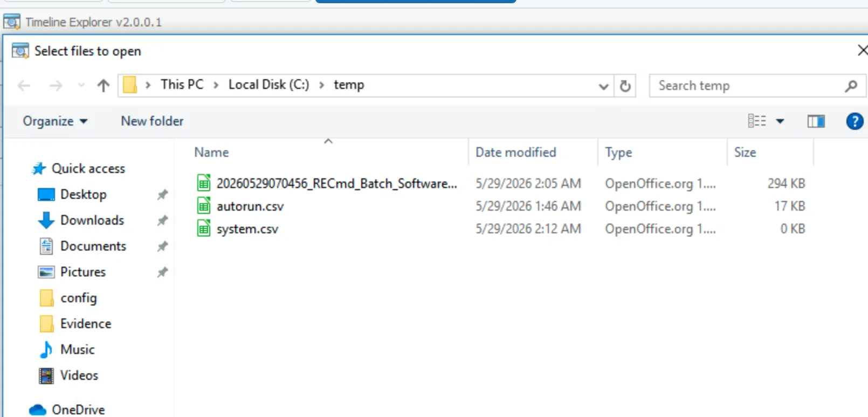Click the config folder icon
The width and height of the screenshot is (868, 417).
click(x=47, y=298)
